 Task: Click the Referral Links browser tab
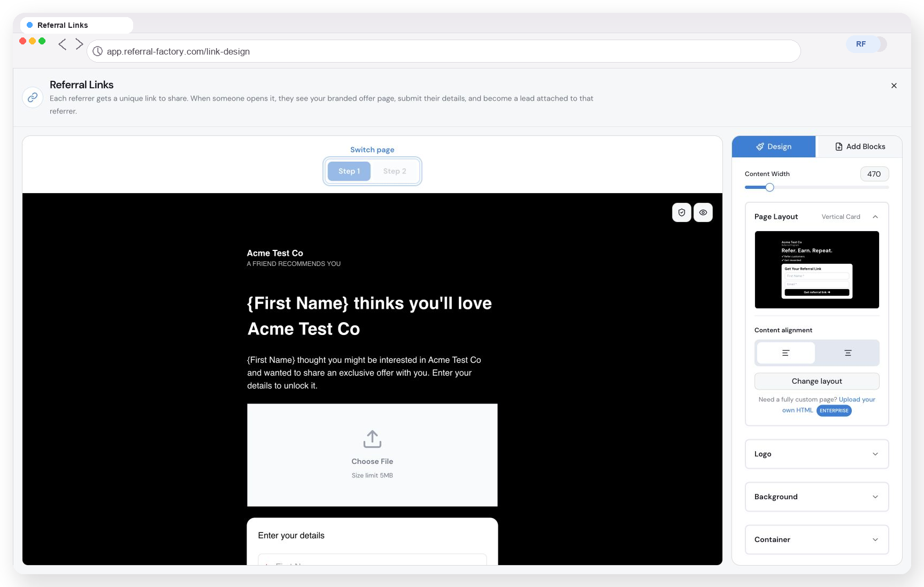pos(76,25)
